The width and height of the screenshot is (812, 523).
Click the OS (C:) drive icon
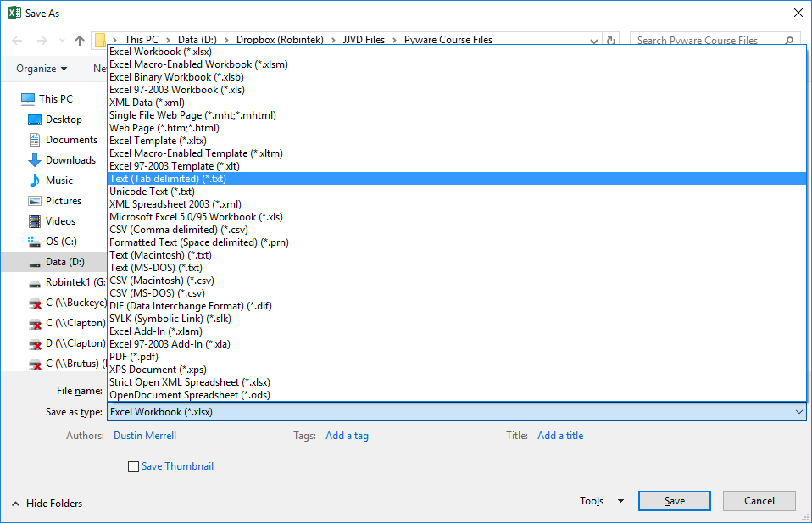35,242
